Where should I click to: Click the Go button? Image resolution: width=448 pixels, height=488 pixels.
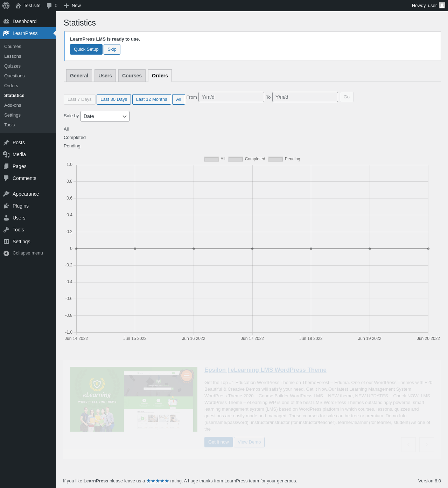(346, 97)
